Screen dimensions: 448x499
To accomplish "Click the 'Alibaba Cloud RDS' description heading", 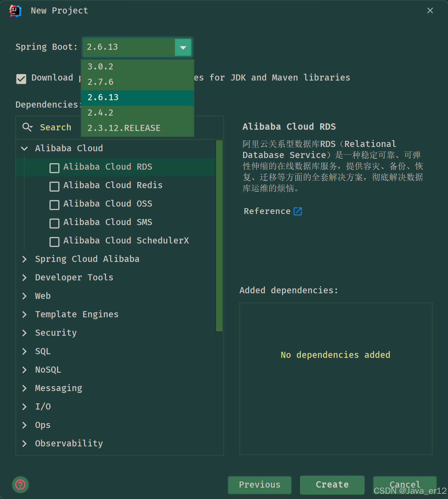I will tap(289, 127).
